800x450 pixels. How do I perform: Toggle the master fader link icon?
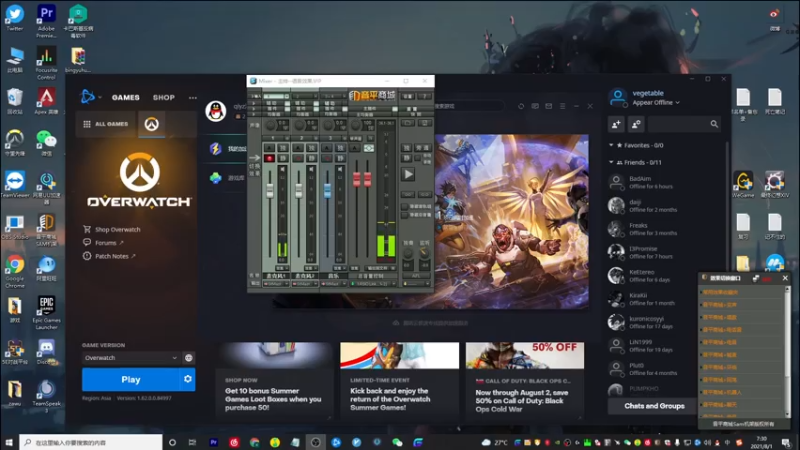pos(368,148)
